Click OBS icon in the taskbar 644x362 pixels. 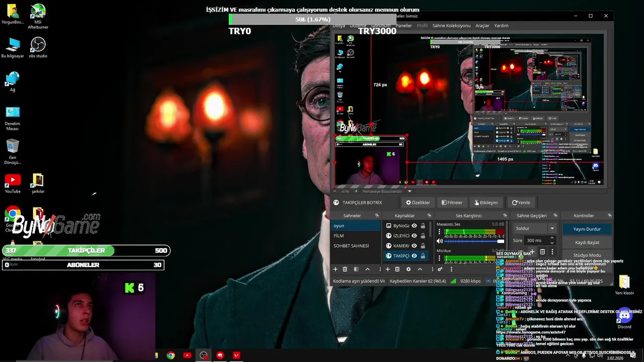click(x=203, y=355)
